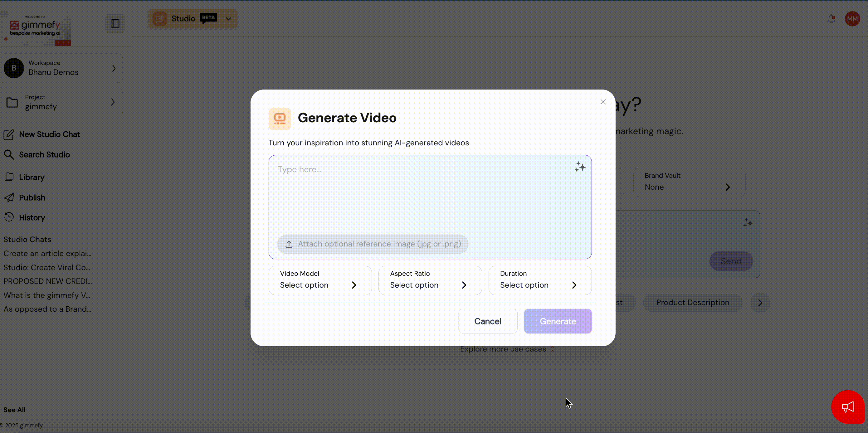The image size is (868, 433).
Task: Close the Generate Video dialog
Action: pos(603,102)
